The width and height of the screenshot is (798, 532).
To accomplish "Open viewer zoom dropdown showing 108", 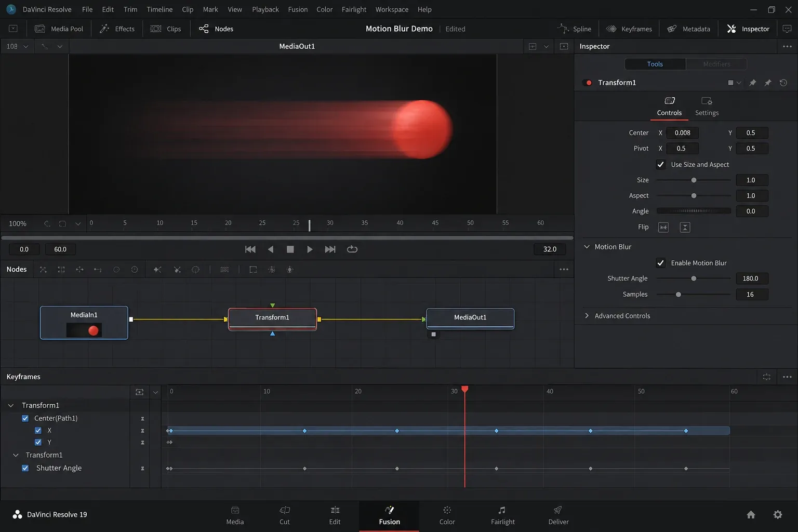I will 17,46.
